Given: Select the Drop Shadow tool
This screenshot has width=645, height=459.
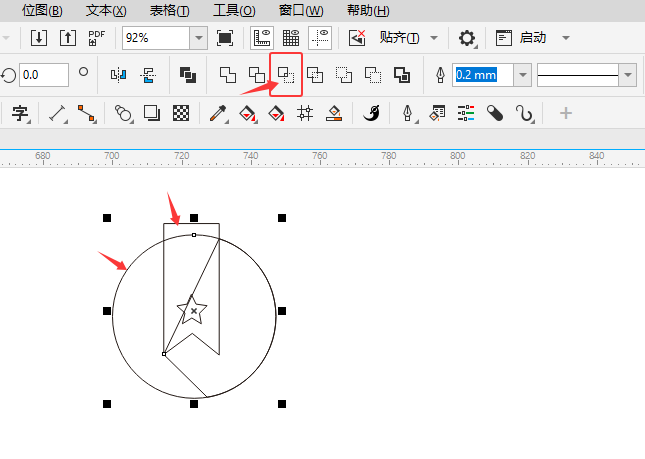Looking at the screenshot, I should 152,113.
